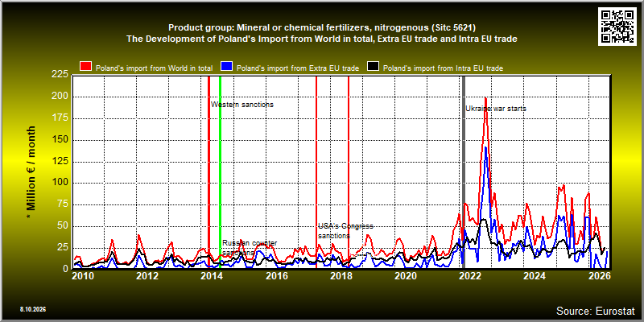Click the 200 y-axis label

click(x=60, y=96)
